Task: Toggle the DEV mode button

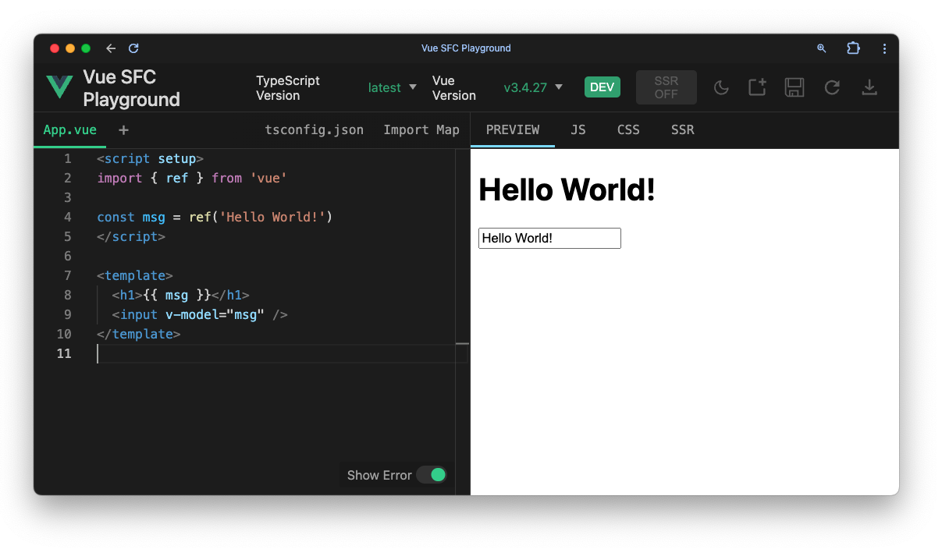Action: click(x=603, y=87)
